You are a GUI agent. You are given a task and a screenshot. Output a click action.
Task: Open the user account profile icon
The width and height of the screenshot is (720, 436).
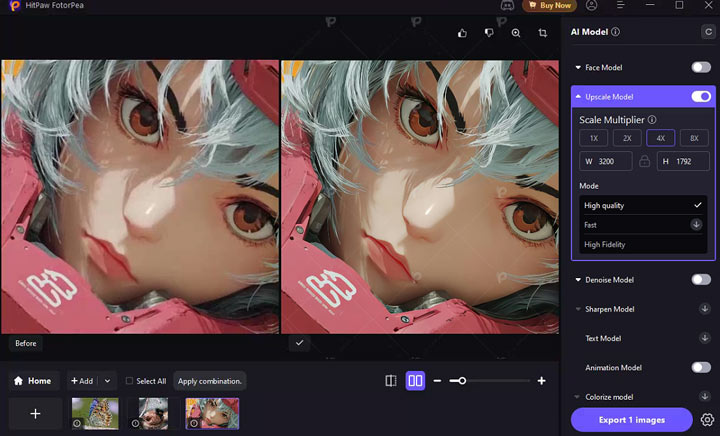pyautogui.click(x=591, y=6)
